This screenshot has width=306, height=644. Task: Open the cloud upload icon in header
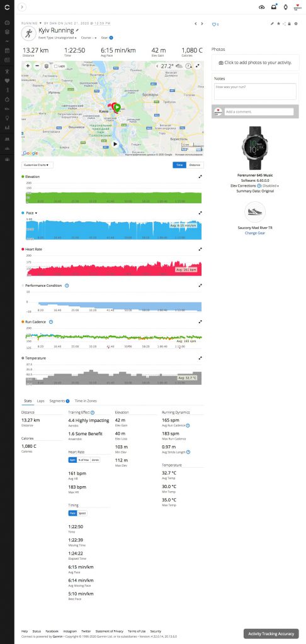click(x=261, y=7)
